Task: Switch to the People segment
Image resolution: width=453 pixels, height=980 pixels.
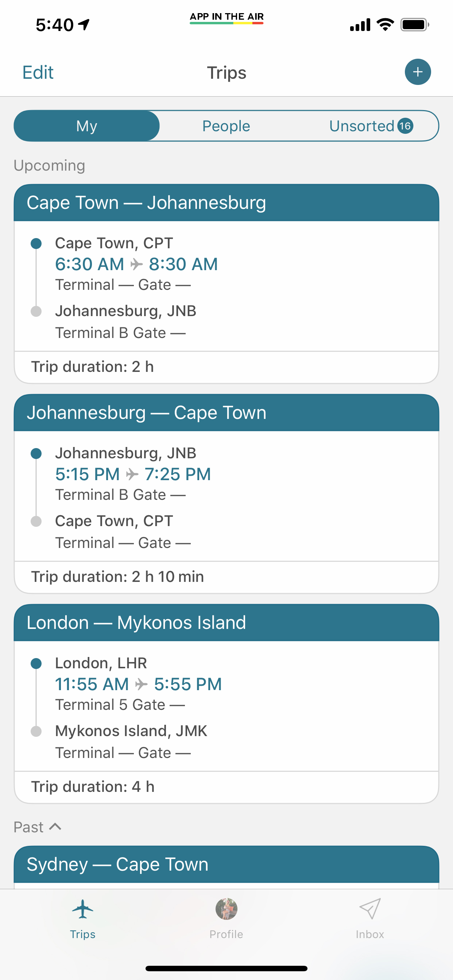Action: pos(226,126)
